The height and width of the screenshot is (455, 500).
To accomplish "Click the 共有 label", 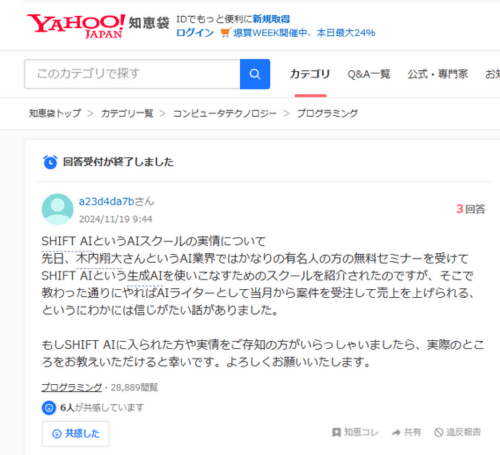I will click(412, 432).
